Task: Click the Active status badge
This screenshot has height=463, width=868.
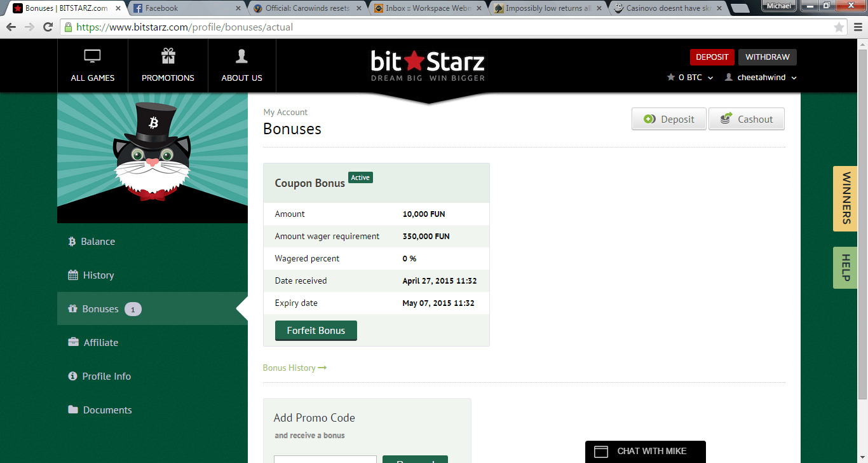Action: 360,177
